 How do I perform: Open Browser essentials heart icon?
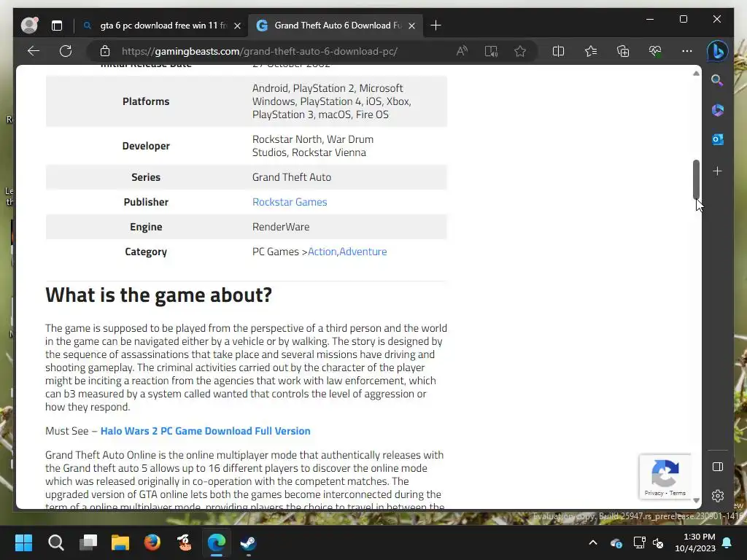(655, 51)
